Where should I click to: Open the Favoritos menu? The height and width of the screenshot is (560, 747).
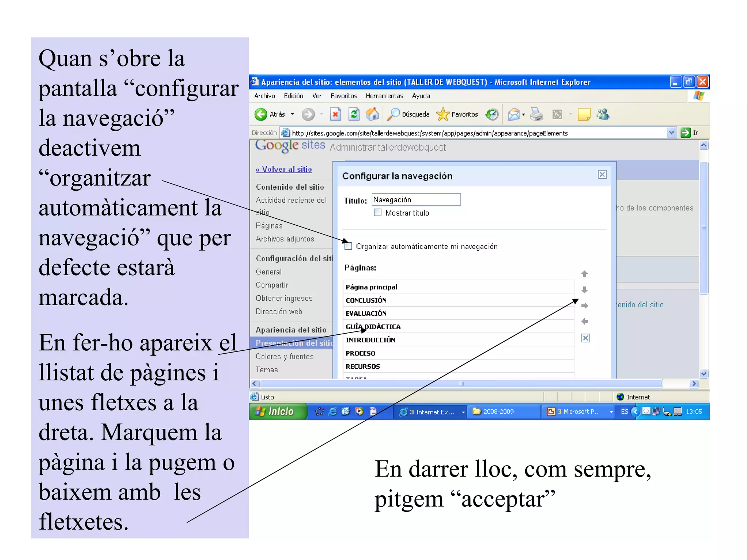(x=344, y=96)
